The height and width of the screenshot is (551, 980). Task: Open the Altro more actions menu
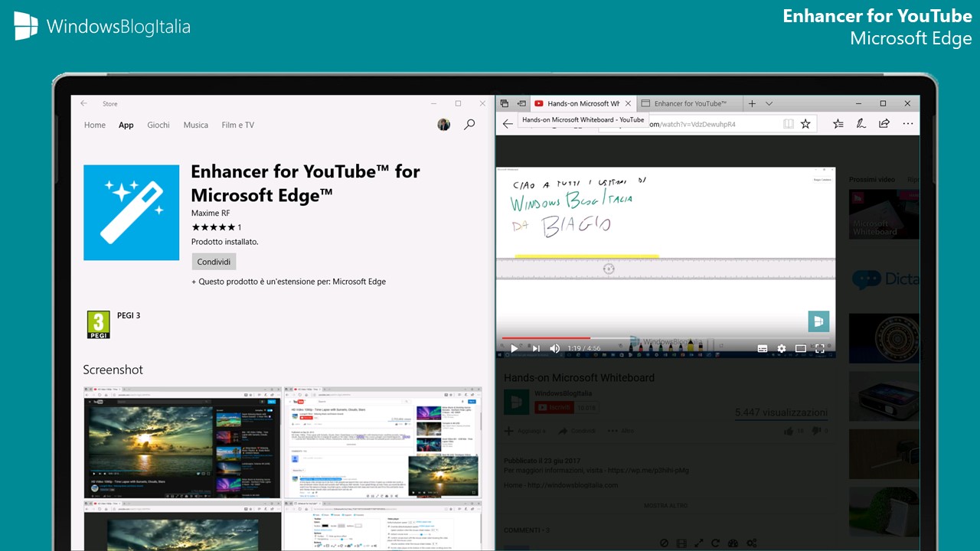click(x=622, y=431)
